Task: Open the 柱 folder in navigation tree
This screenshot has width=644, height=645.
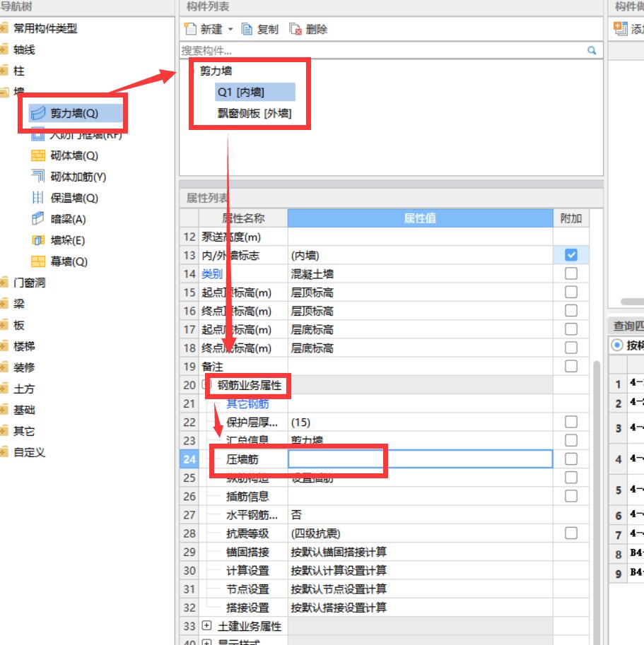Action: [4, 71]
